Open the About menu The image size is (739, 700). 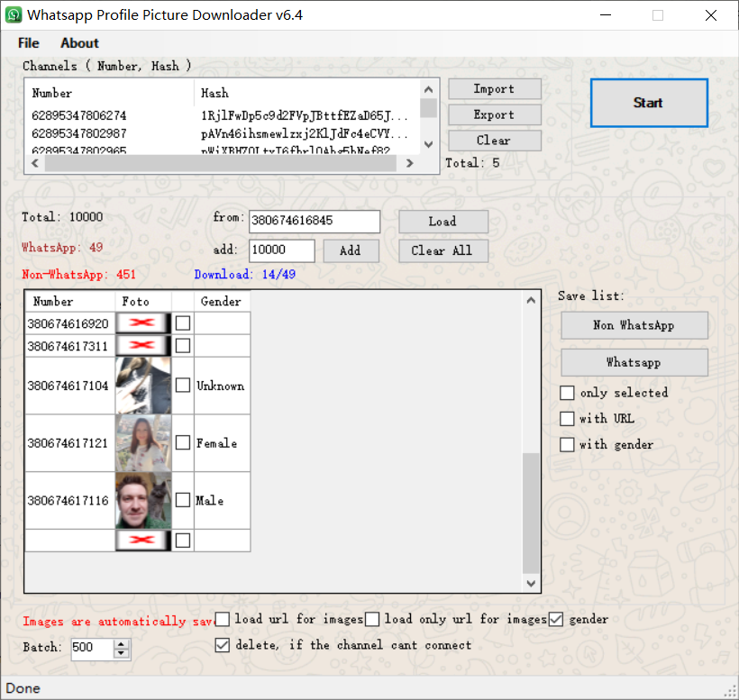tap(79, 43)
